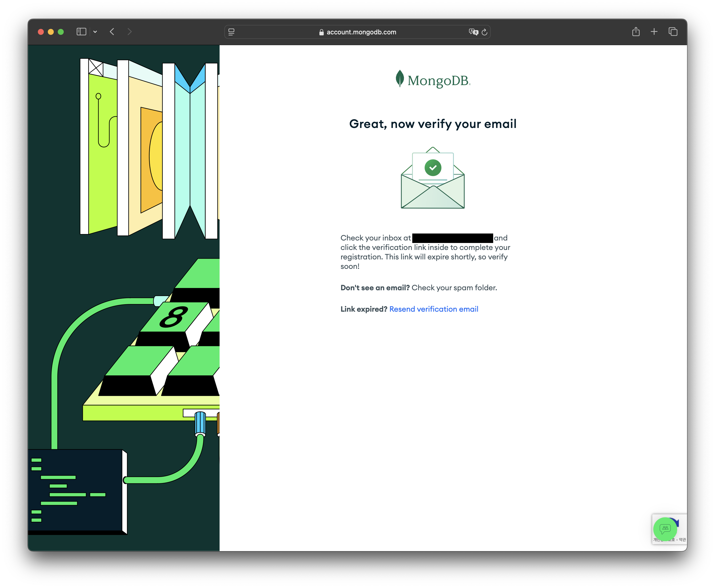
Task: Click the padlock icon beside the URL
Action: coord(321,32)
